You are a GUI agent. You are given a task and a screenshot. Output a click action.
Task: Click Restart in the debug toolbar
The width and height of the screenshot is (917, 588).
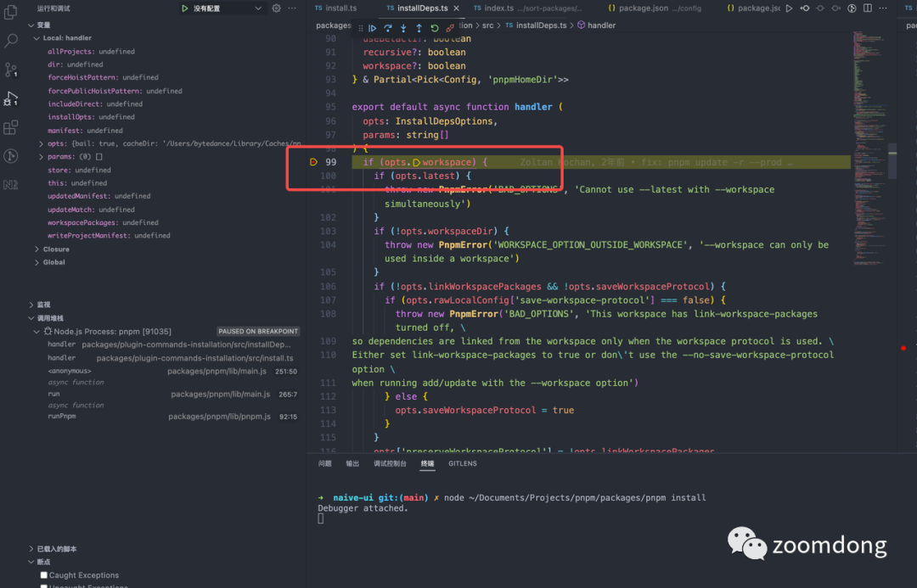coord(435,27)
